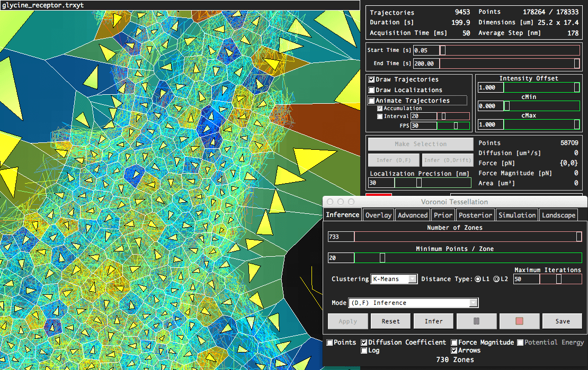Screen dimensions: 588x370
Task: Click the Reset button
Action: coord(390,321)
